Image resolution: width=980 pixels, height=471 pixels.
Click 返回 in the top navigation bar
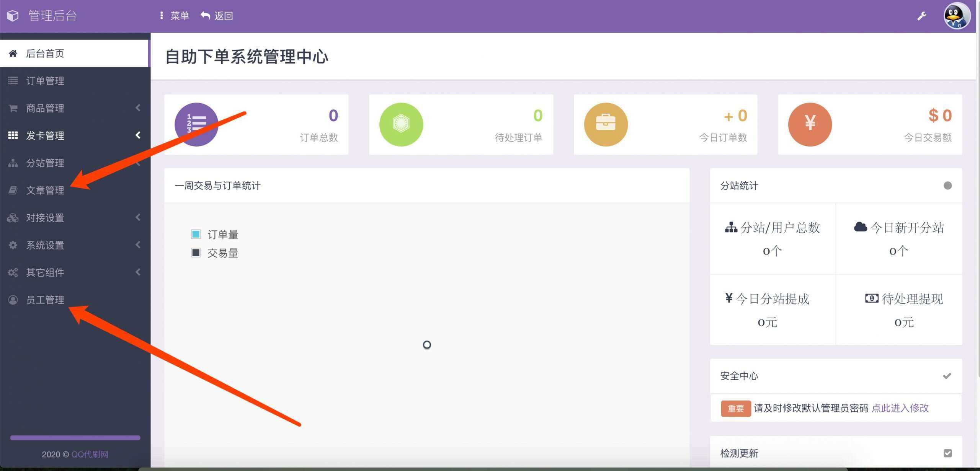tap(224, 16)
